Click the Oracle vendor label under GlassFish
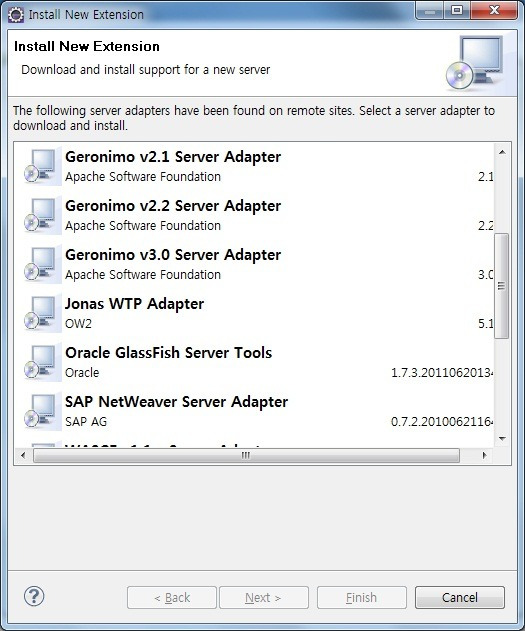 coord(82,373)
